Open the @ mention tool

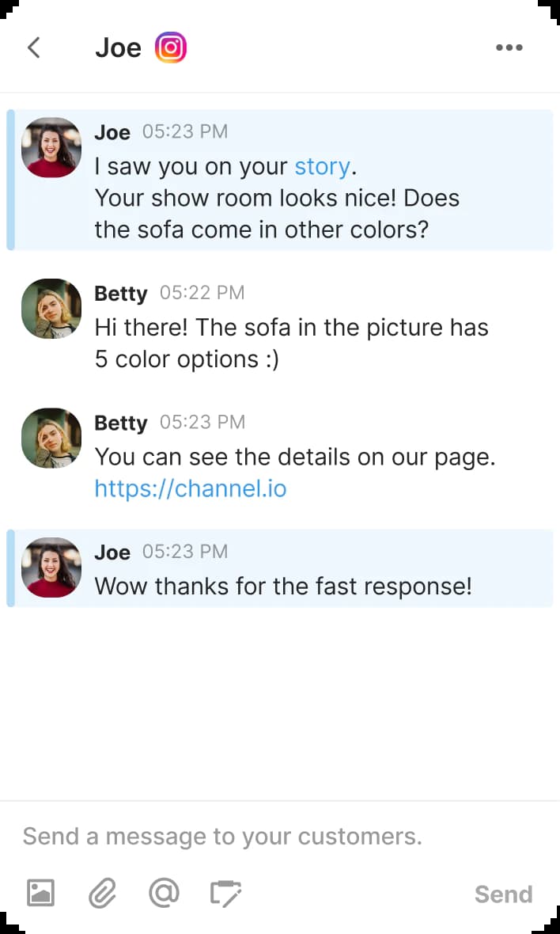[164, 893]
